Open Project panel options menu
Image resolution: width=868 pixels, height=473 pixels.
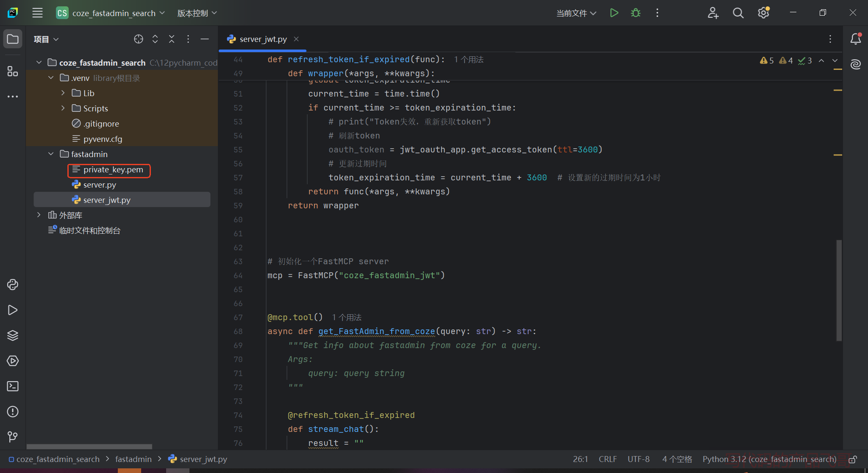tap(188, 39)
